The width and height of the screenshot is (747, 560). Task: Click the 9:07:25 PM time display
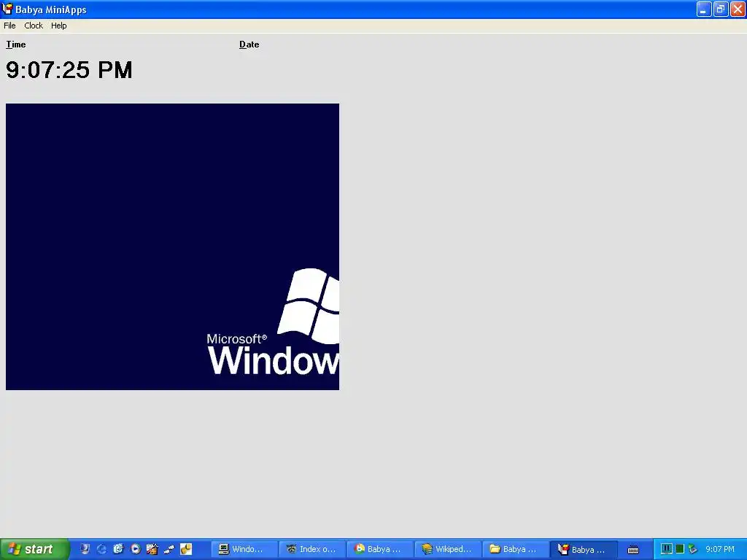[x=69, y=70]
